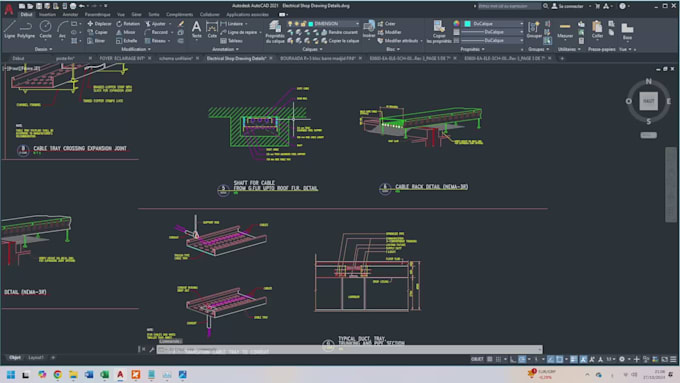Select the Polyligne tool
The image size is (680, 383).
(x=26, y=29)
